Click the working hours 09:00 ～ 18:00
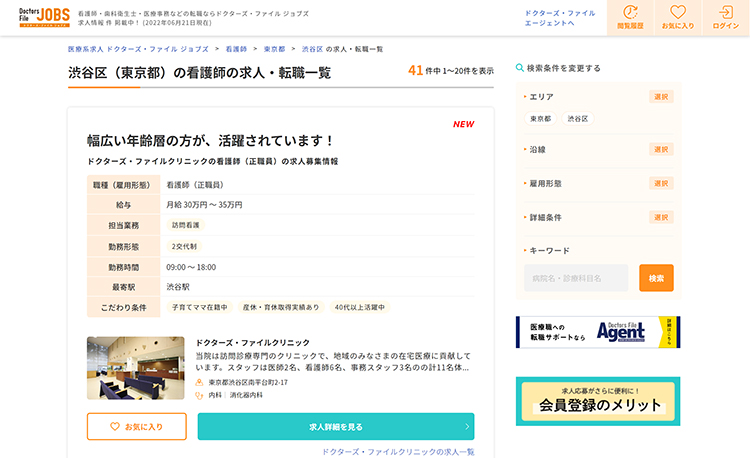750x458 pixels. (191, 267)
